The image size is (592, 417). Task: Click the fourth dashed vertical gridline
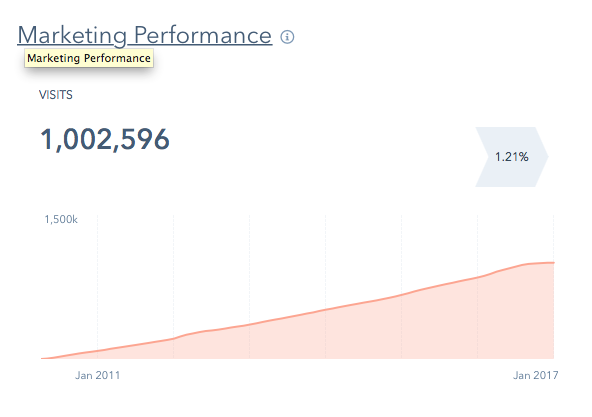[x=325, y=261]
